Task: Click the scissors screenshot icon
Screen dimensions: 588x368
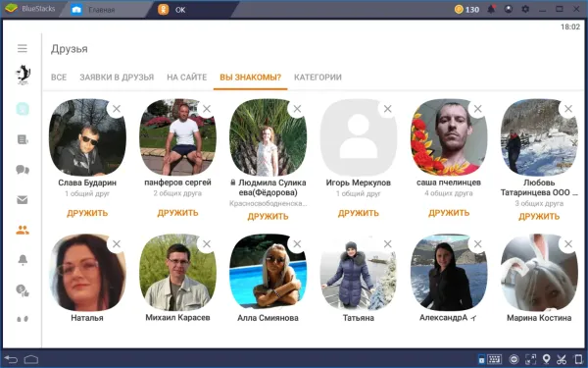Action: click(562, 359)
